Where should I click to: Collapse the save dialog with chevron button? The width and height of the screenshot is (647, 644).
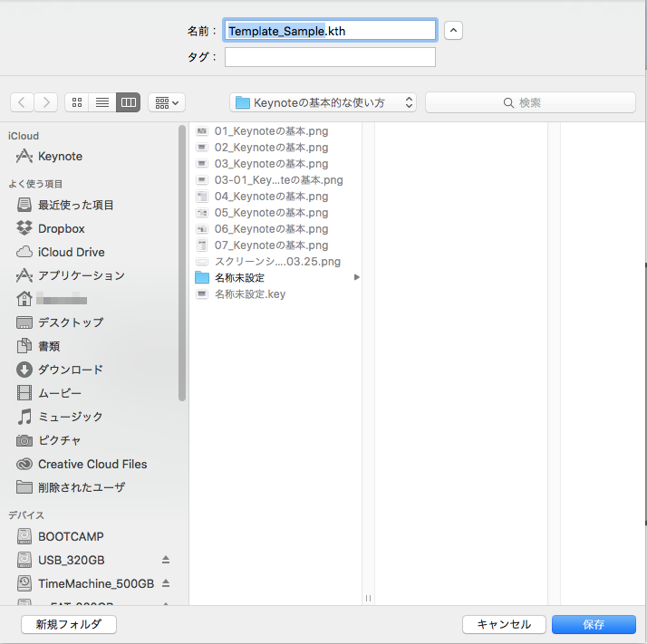(x=454, y=30)
